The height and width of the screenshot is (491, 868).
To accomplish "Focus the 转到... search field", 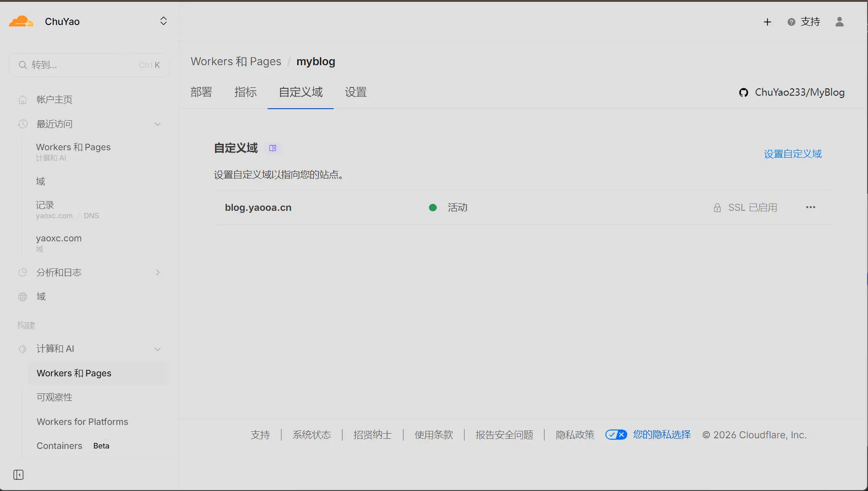I will point(89,65).
